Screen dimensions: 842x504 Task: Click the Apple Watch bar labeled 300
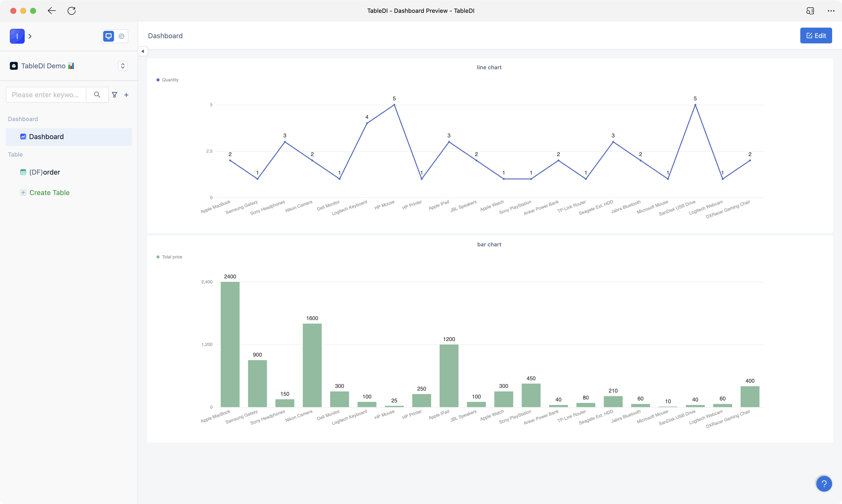point(504,399)
